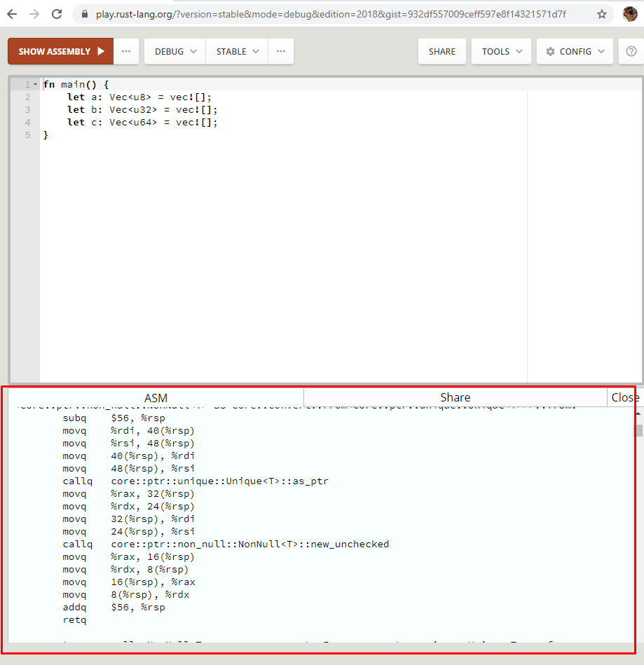The image size is (644, 665).
Task: Reload the page with refresh icon
Action: tap(57, 14)
